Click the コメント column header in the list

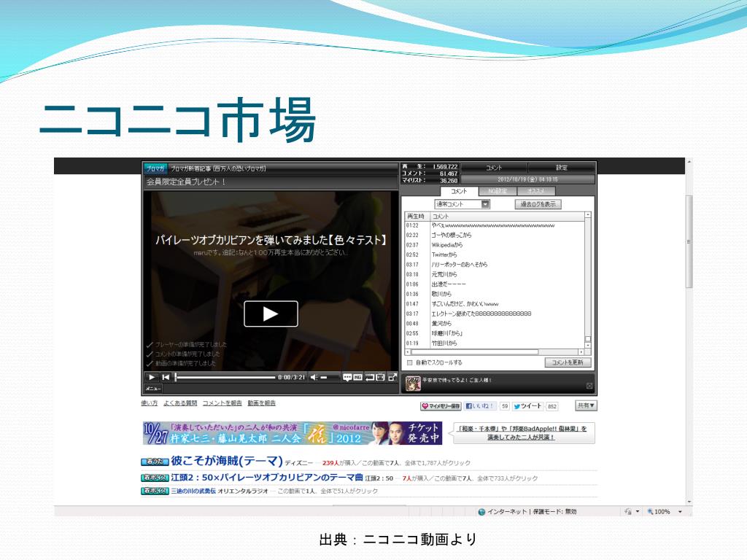tap(508, 217)
